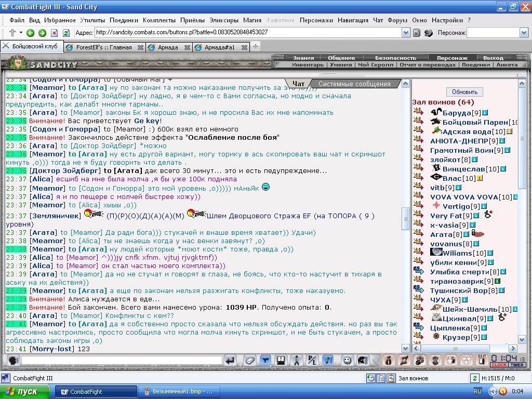The width and height of the screenshot is (532, 399).
Task: Click the cross icon in address toolbar
Action: (x=12, y=33)
